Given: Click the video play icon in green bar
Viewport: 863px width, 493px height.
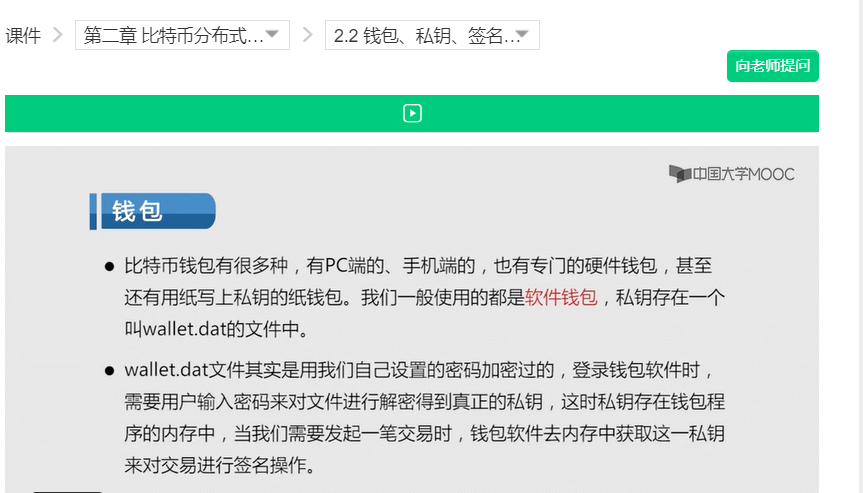Looking at the screenshot, I should pyautogui.click(x=412, y=113).
